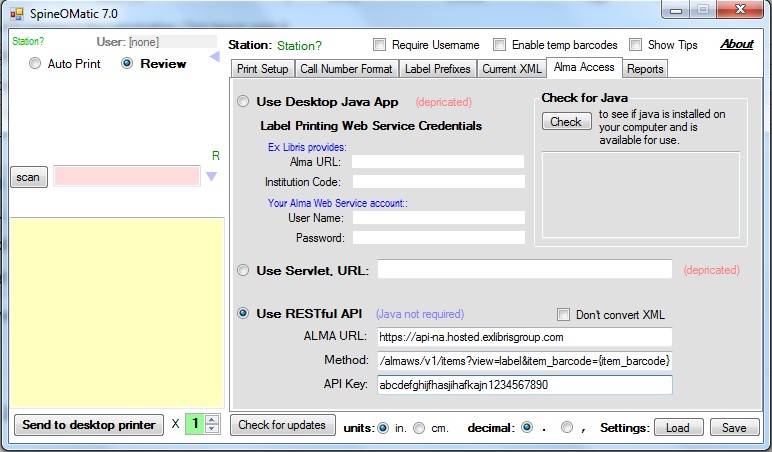Select cm. as the units
Image resolution: width=772 pixels, height=452 pixels.
[x=419, y=428]
